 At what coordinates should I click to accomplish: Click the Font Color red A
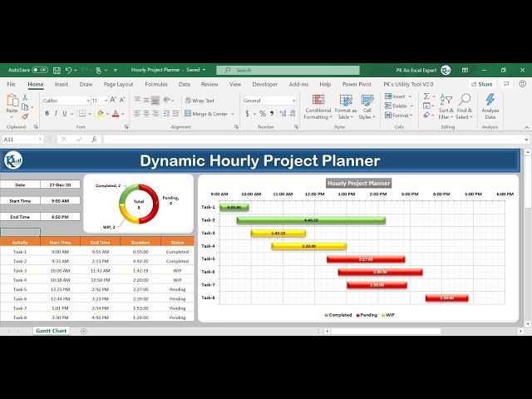116,113
